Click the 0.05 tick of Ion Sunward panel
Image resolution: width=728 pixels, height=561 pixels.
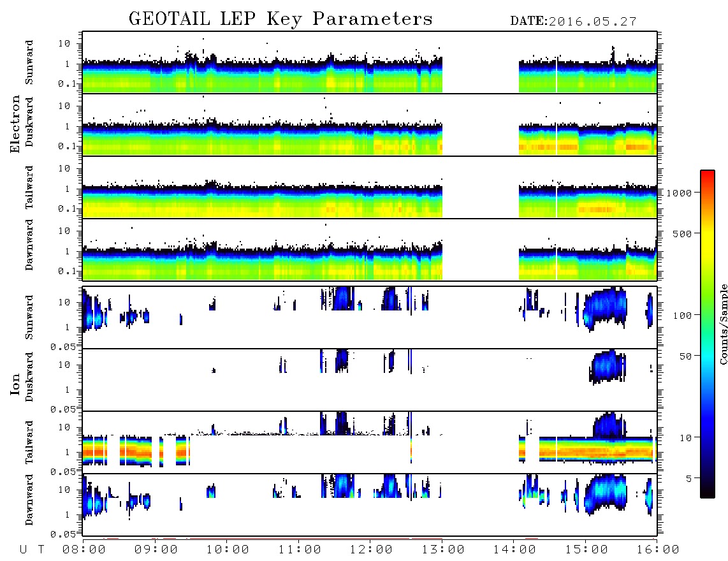pyautogui.click(x=62, y=346)
